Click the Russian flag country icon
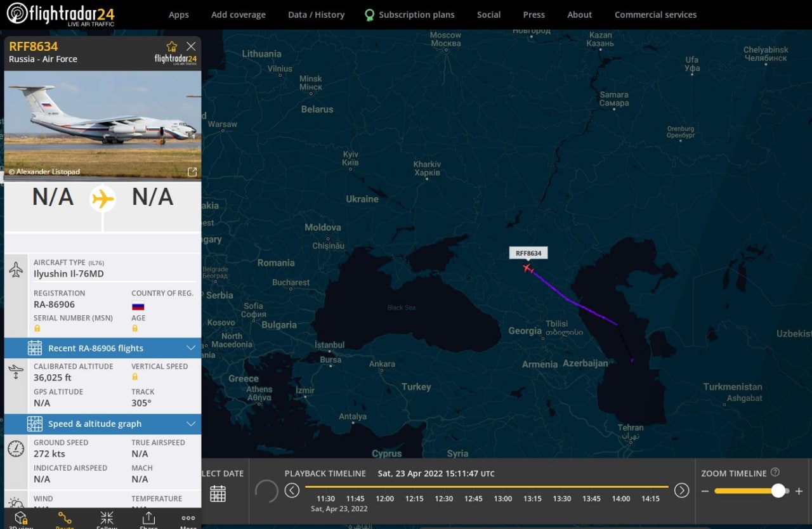Viewport: 812px width, 529px height. (138, 306)
